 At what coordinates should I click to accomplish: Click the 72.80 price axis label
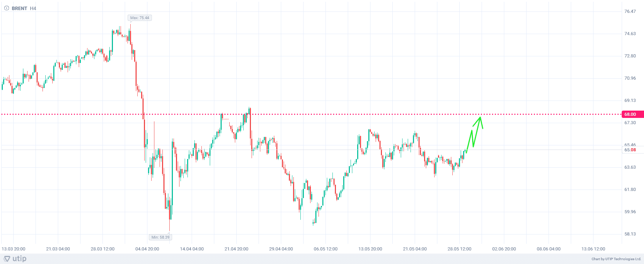coord(630,56)
